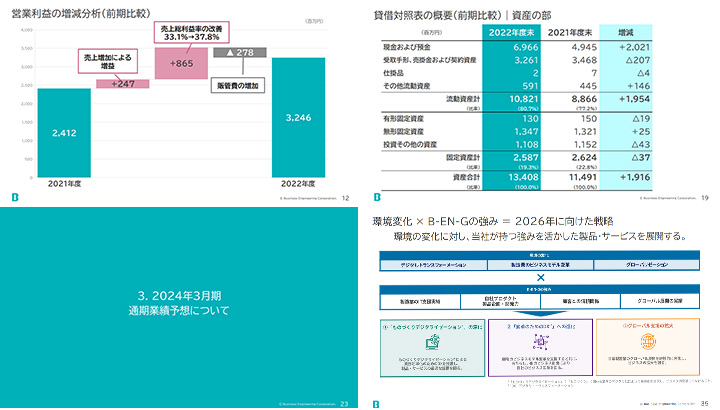Click page number 12
The width and height of the screenshot is (720, 410).
[x=345, y=198]
